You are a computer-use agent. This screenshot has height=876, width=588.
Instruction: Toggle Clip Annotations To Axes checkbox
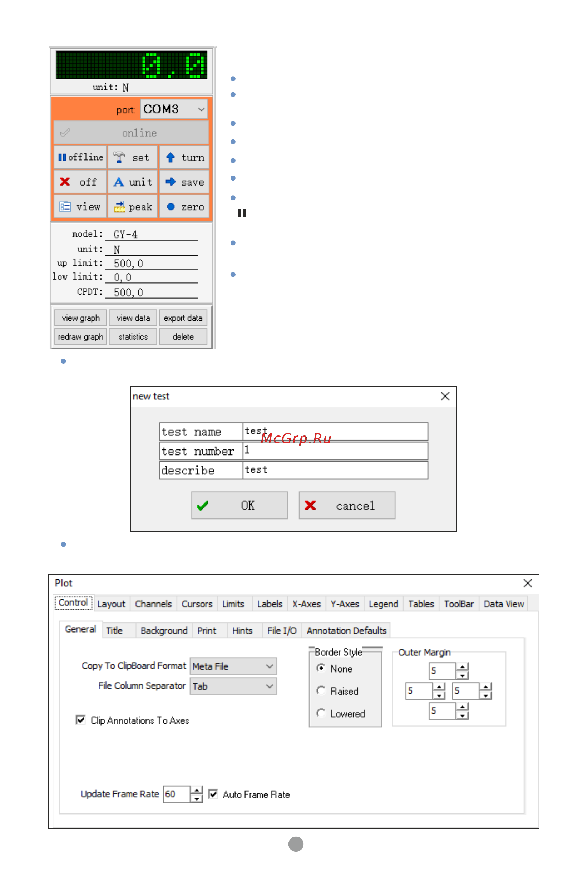click(x=80, y=720)
